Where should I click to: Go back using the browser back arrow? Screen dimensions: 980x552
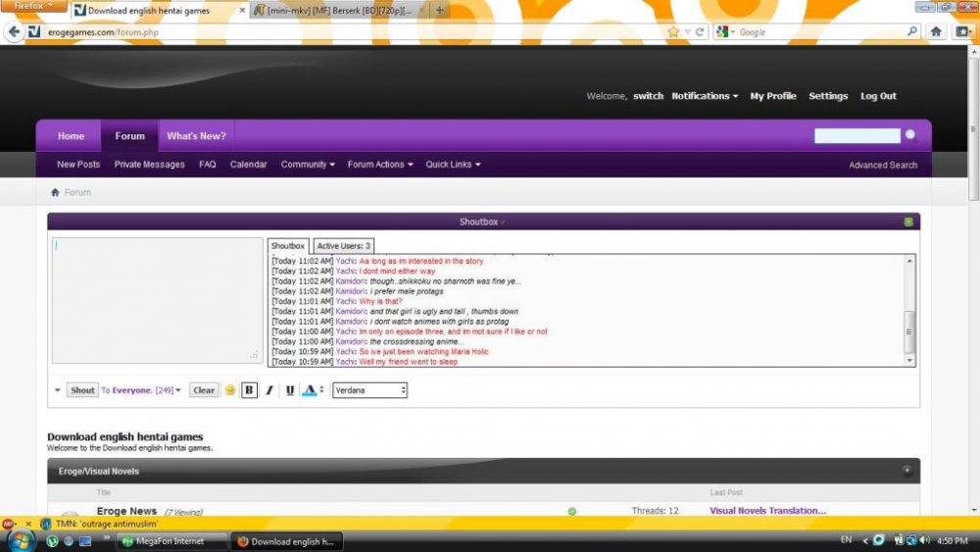pos(13,32)
